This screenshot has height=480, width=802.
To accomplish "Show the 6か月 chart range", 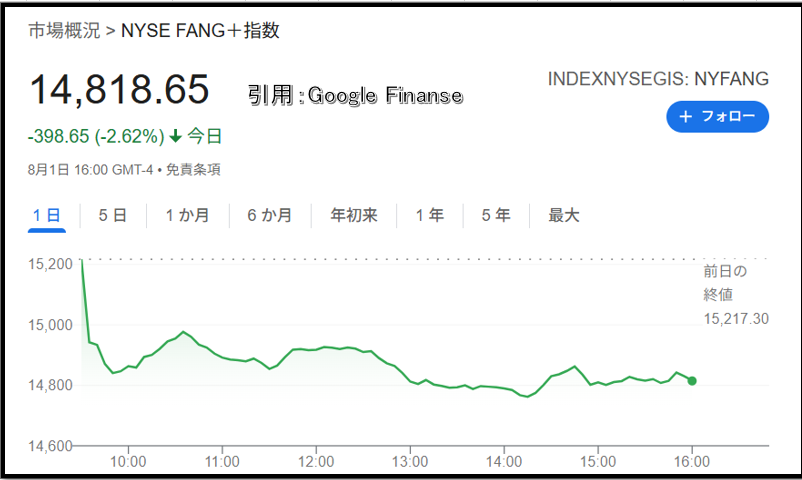I will pos(270,215).
